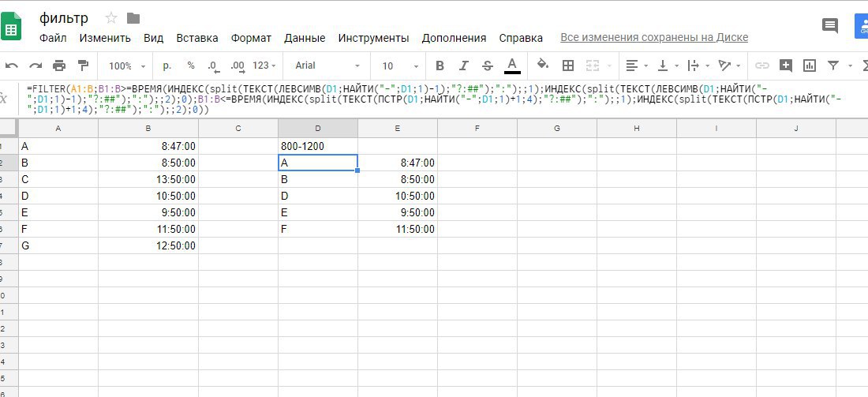Decrease decimal places

[x=214, y=66]
